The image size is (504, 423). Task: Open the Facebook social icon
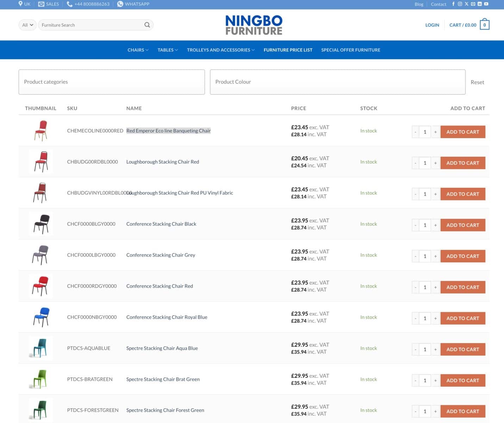(453, 4)
